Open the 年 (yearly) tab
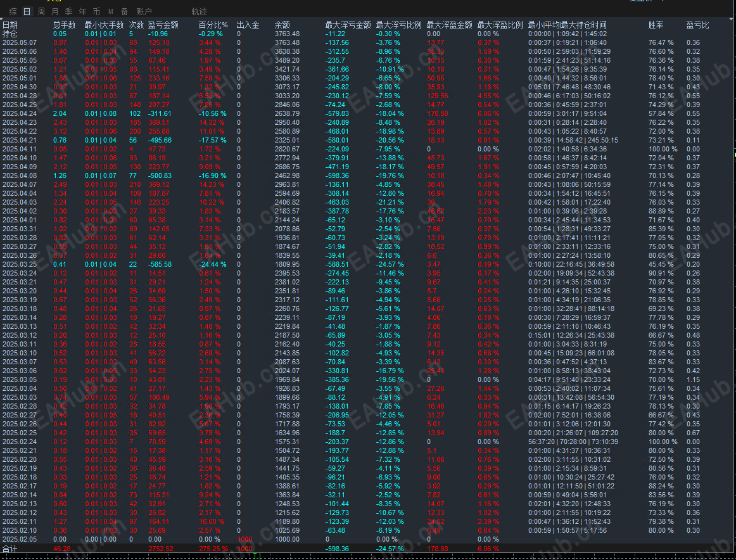The height and width of the screenshot is (560, 736). (82, 11)
